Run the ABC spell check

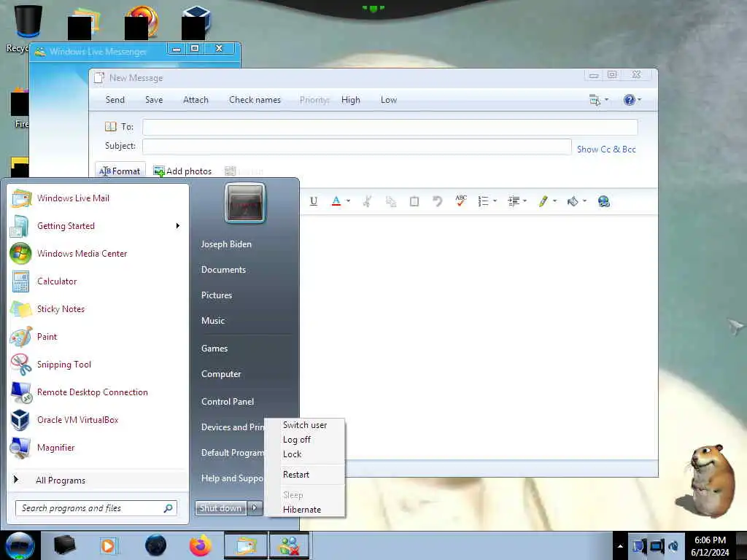pos(461,201)
